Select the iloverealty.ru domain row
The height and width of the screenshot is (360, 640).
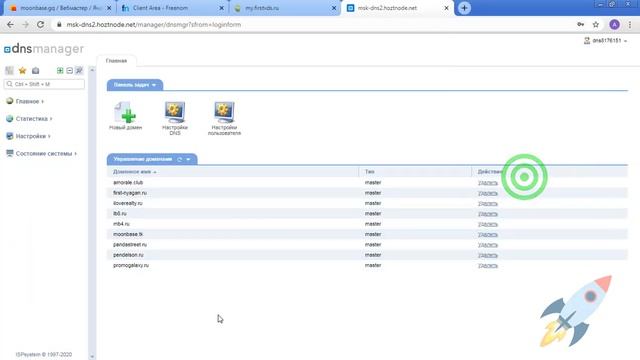(367, 203)
